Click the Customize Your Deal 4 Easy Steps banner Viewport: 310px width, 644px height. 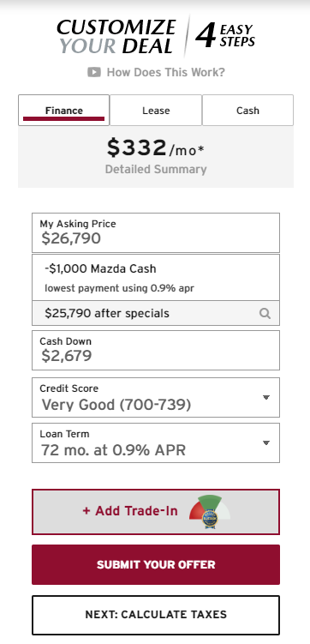156,36
